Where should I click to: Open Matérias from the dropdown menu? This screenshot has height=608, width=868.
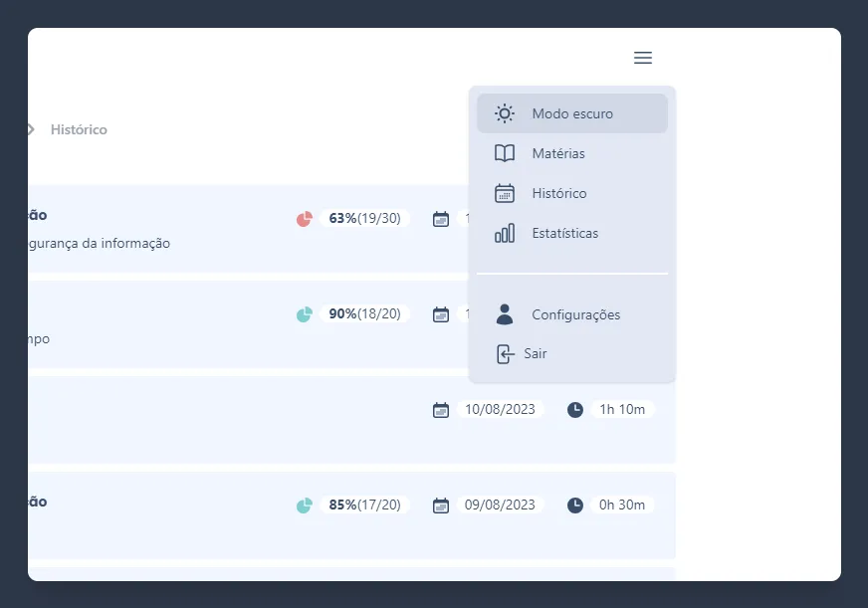coord(558,153)
